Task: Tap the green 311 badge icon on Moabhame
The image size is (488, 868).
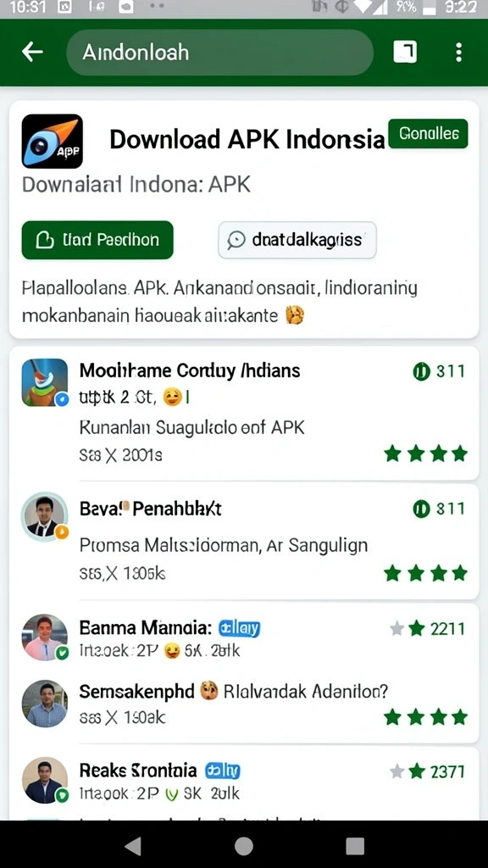Action: (x=421, y=371)
